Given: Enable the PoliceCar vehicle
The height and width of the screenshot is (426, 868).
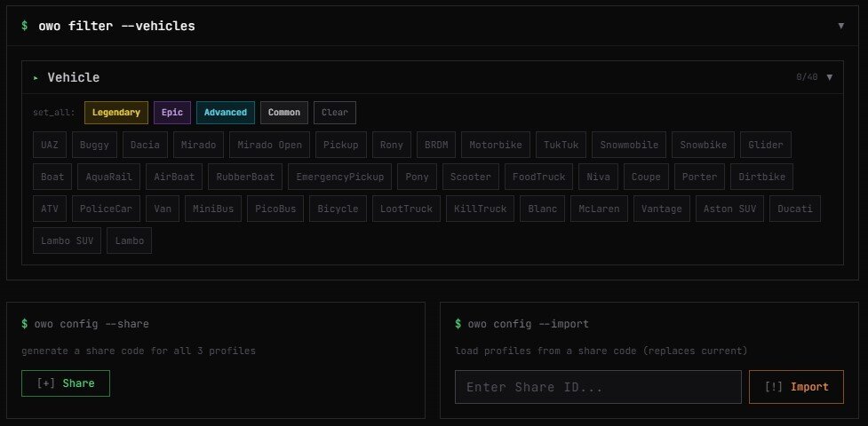Looking at the screenshot, I should (107, 209).
